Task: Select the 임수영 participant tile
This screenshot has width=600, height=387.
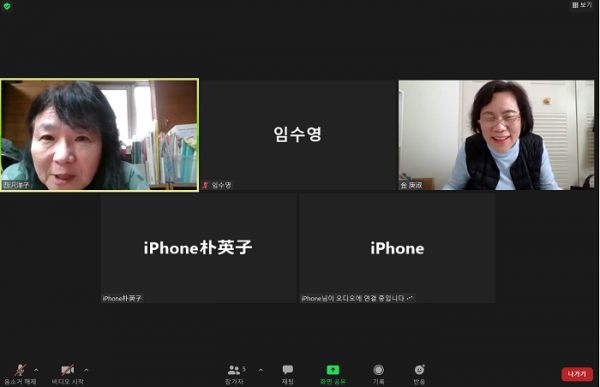Action: tap(298, 135)
